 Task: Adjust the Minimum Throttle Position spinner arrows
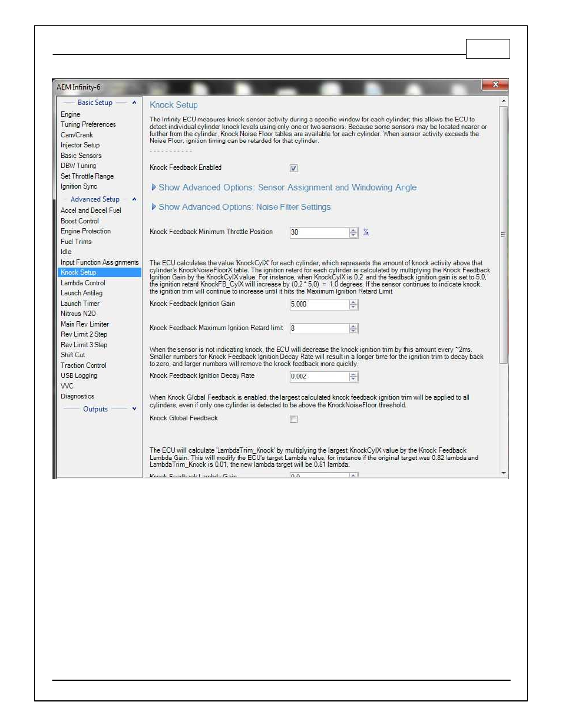coord(353,233)
